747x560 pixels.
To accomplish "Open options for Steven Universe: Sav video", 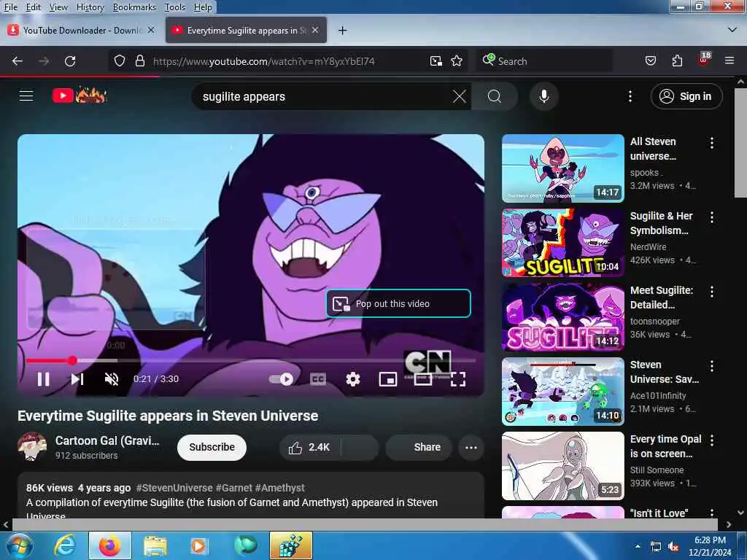I will click(x=712, y=366).
